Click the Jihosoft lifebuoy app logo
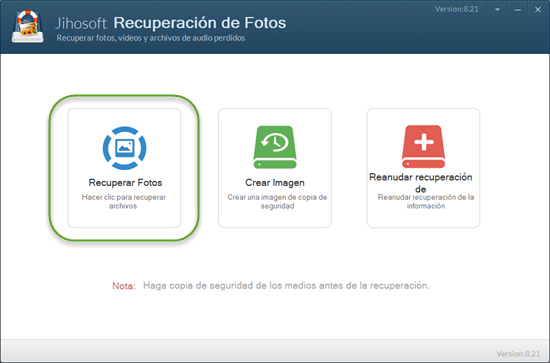This screenshot has width=550, height=363. pyautogui.click(x=28, y=27)
